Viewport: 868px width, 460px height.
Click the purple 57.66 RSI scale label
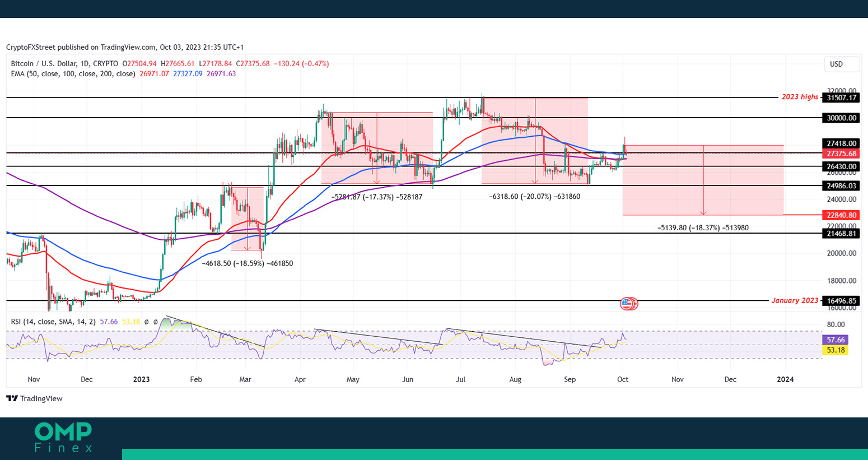(x=835, y=340)
